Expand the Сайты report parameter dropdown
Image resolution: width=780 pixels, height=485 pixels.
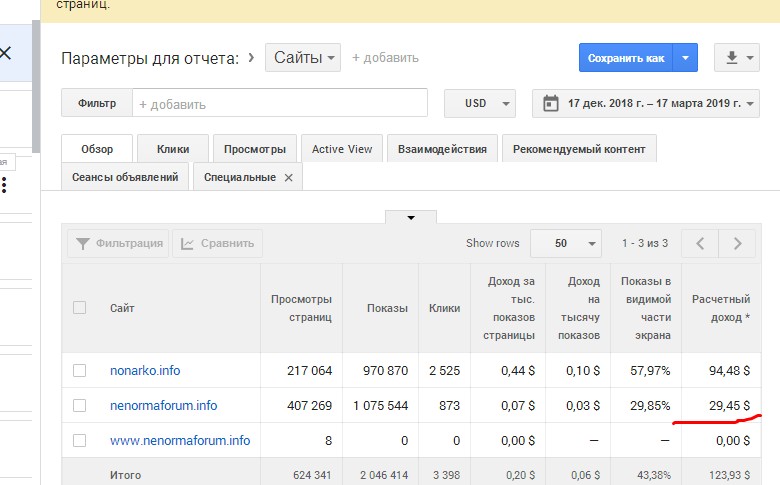tap(303, 58)
